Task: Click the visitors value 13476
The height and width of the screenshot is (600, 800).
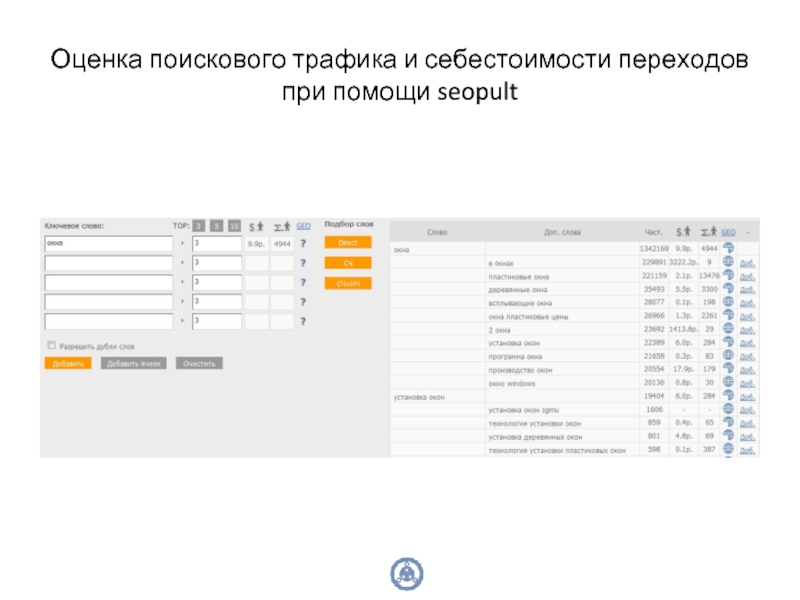Action: click(x=709, y=276)
